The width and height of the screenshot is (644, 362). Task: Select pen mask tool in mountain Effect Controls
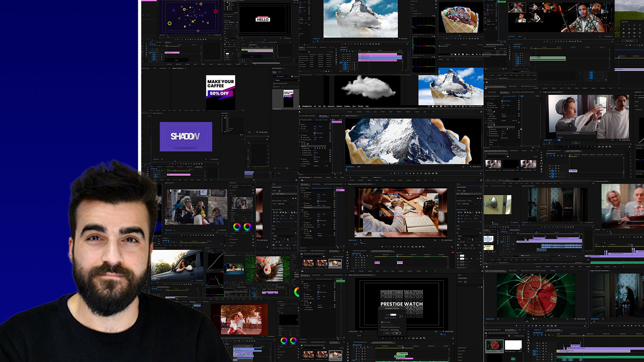[x=308, y=144]
